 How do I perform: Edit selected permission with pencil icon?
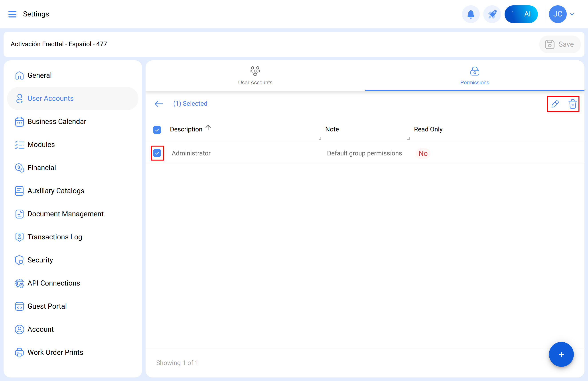pos(555,104)
